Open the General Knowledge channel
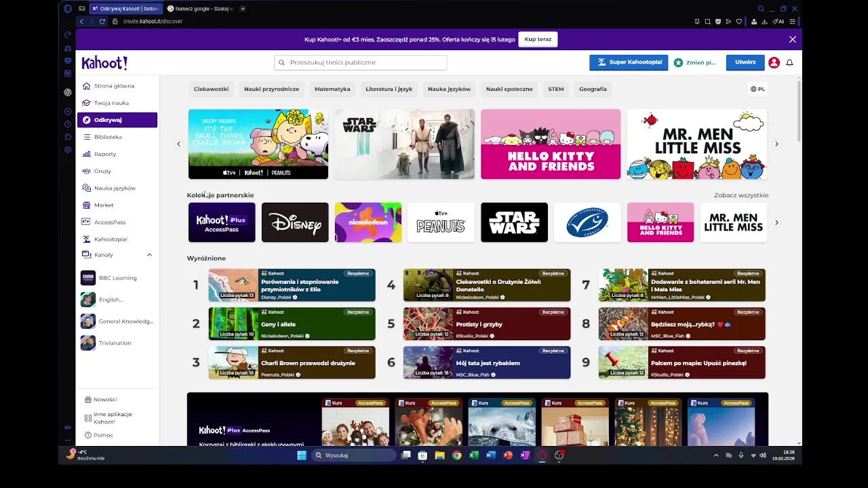Viewport: 868px width, 488px height. (117, 321)
